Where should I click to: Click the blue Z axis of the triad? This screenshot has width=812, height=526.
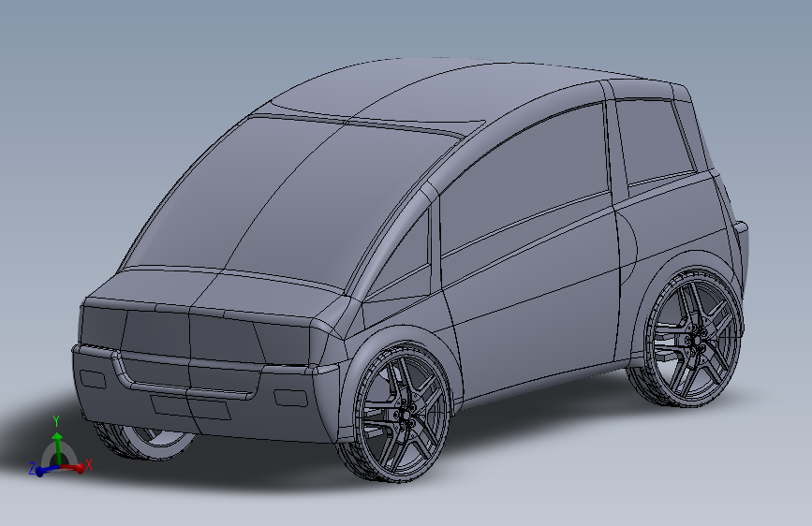point(46,470)
